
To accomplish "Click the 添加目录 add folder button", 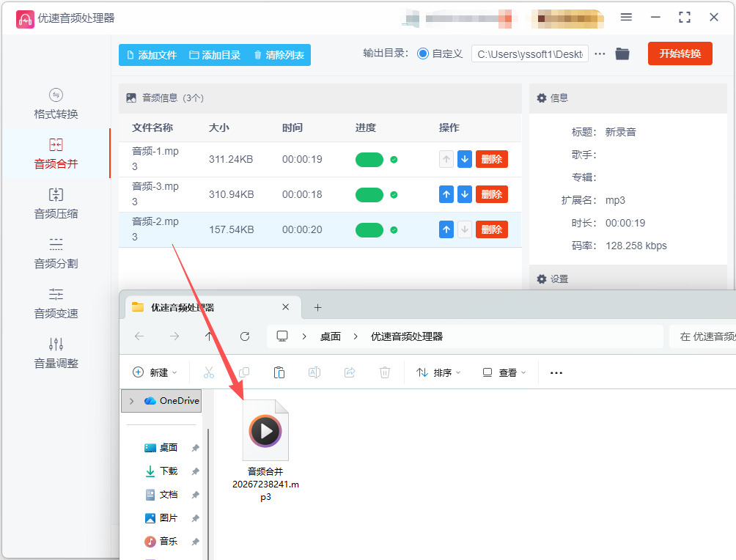I will [215, 55].
